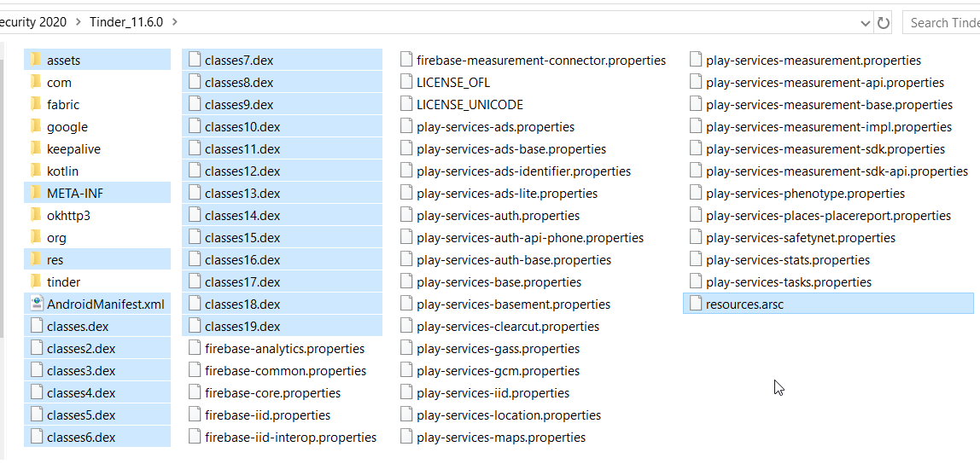Click the play-services-maps.properties file icon
Image resolution: width=980 pixels, height=464 pixels.
[405, 437]
